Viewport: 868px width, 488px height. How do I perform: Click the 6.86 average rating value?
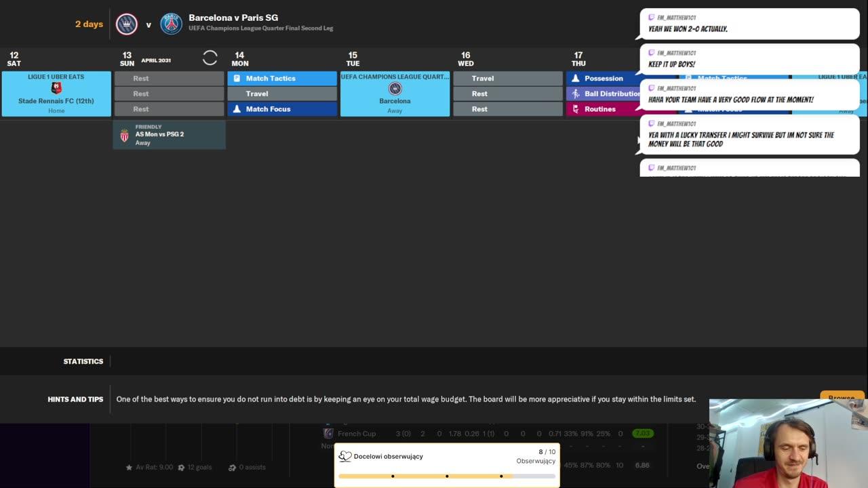[x=642, y=466]
